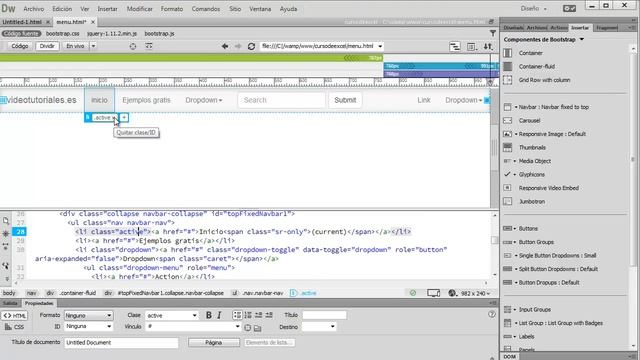Click the Inicio nav item in preview

point(100,100)
